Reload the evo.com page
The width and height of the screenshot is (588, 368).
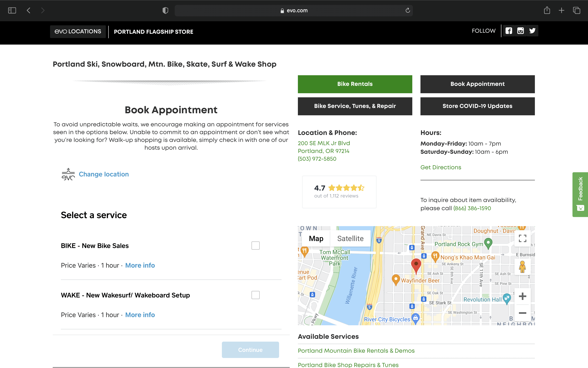408,10
